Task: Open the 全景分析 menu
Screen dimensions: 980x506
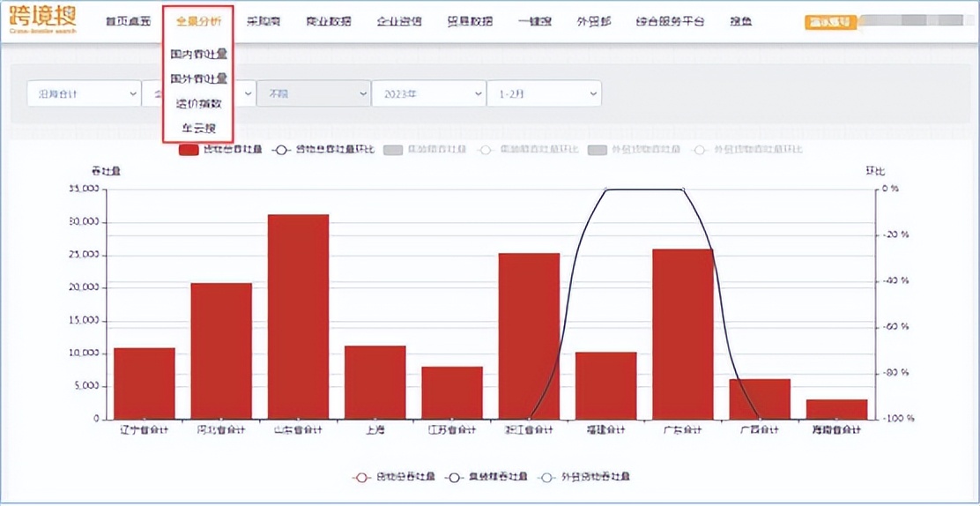Action: tap(198, 22)
